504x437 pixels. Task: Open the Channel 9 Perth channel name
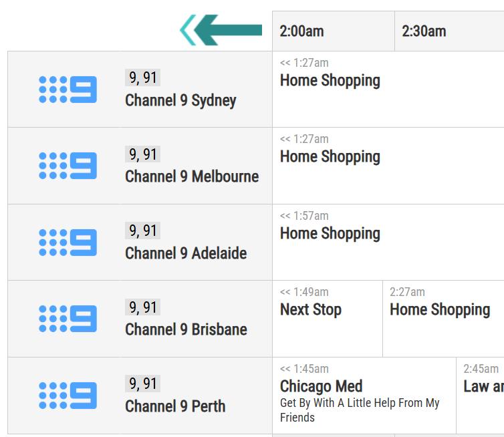point(175,406)
